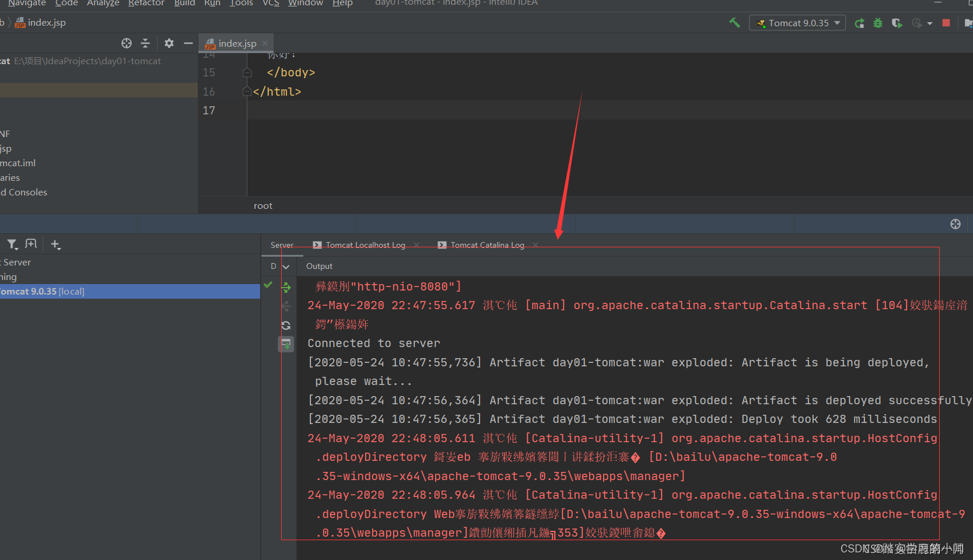Toggle the Scroll to End icon
The width and height of the screenshot is (973, 560).
click(x=286, y=344)
